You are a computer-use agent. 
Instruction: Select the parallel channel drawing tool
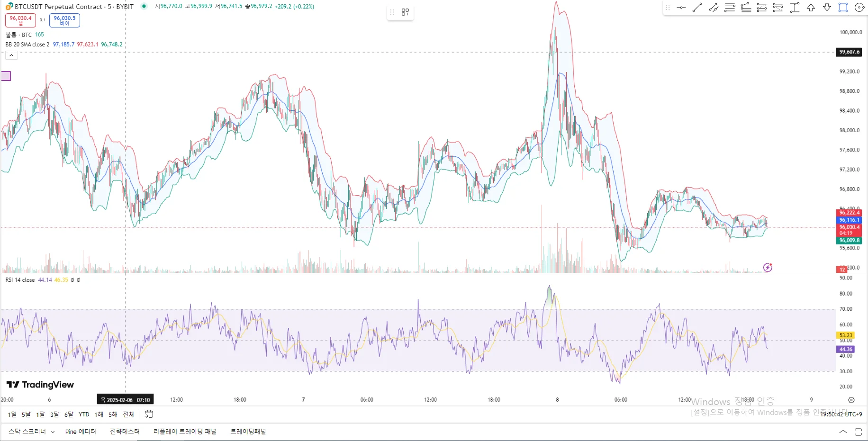click(x=714, y=8)
